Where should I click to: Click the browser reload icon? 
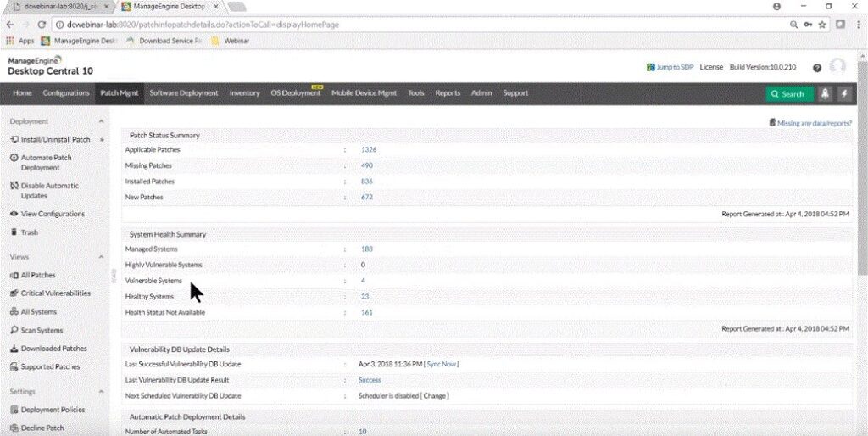[42, 25]
